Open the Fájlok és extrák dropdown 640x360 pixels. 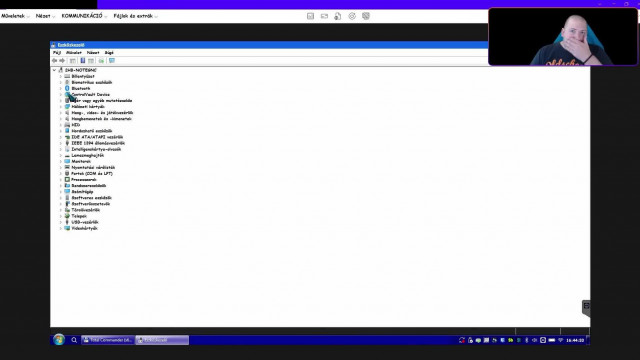click(136, 16)
